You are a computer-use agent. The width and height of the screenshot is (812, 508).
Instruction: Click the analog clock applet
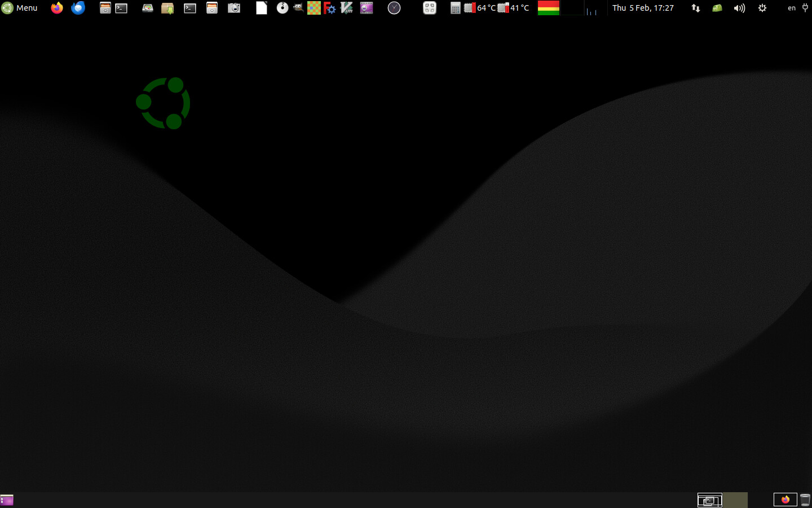coord(394,8)
